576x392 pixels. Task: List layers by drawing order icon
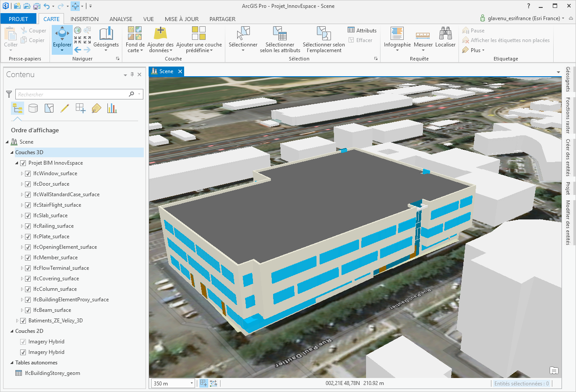coord(18,108)
